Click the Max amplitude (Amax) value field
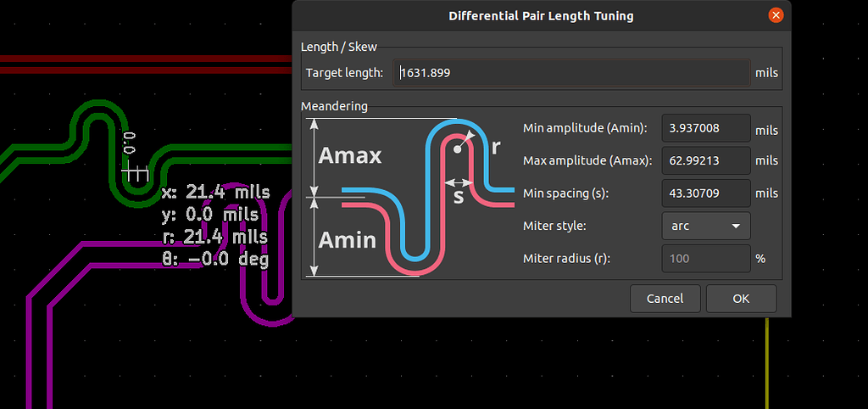868x409 pixels. coord(705,160)
